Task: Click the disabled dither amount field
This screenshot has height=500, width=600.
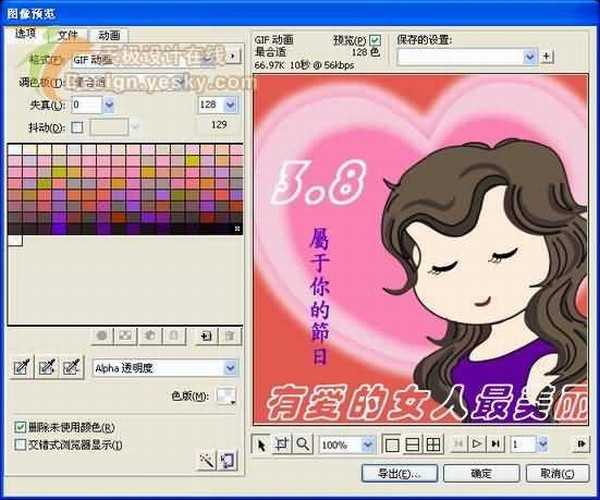Action: [109, 127]
